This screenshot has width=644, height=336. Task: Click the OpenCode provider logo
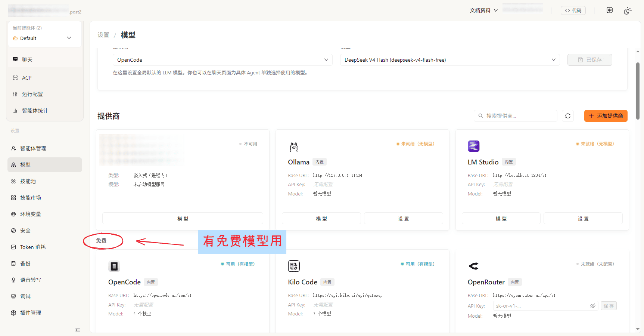(x=114, y=266)
